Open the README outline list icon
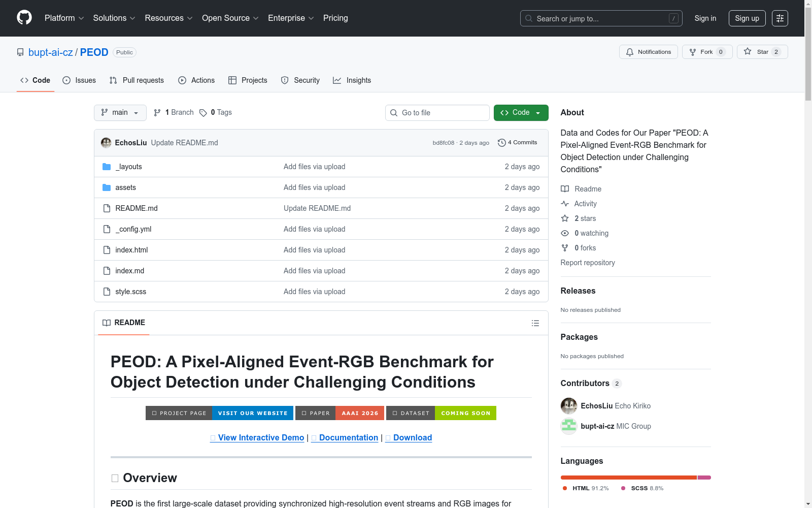 point(535,323)
